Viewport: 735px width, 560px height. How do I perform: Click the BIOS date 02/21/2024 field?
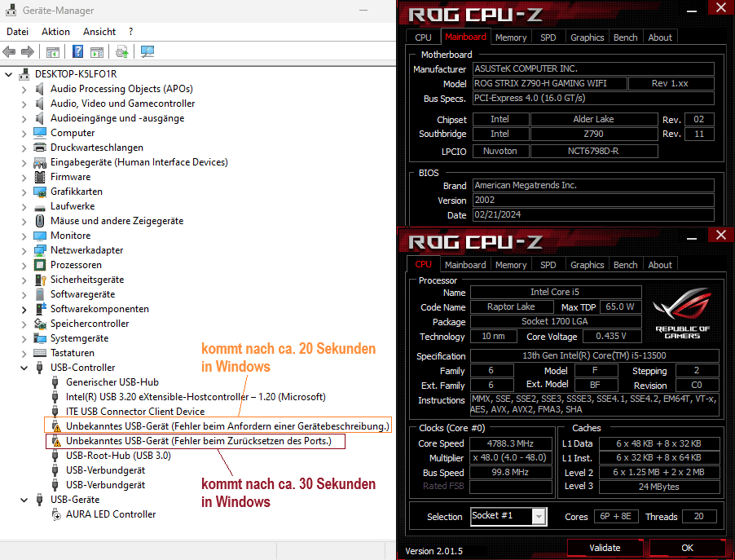[x=593, y=215]
